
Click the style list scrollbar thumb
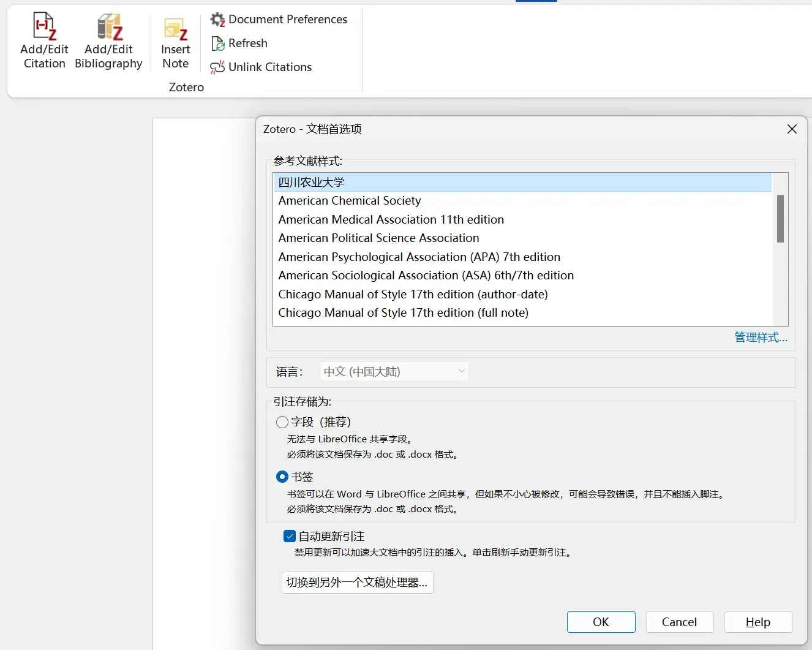pos(780,219)
